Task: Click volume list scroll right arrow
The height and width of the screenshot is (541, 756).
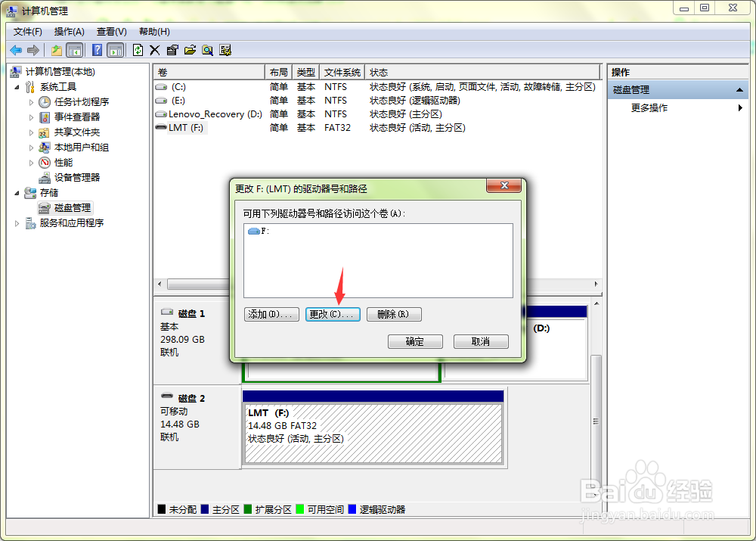Action: tap(596, 284)
